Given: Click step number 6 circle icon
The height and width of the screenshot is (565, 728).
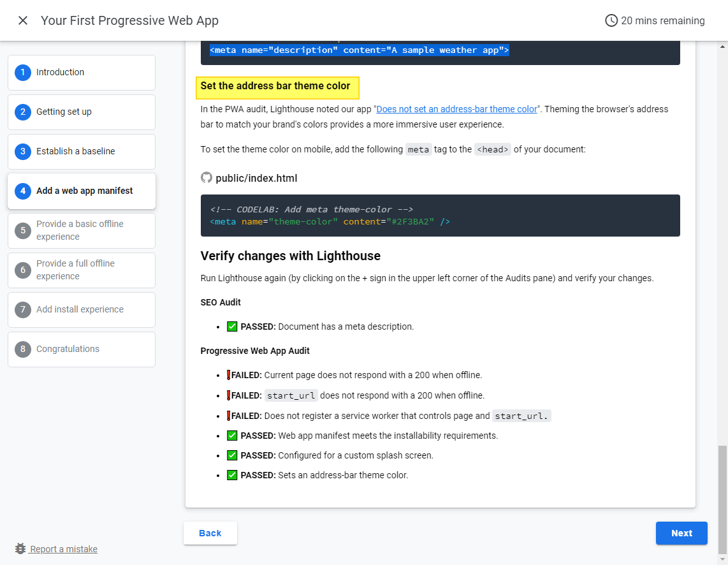Looking at the screenshot, I should pyautogui.click(x=23, y=270).
